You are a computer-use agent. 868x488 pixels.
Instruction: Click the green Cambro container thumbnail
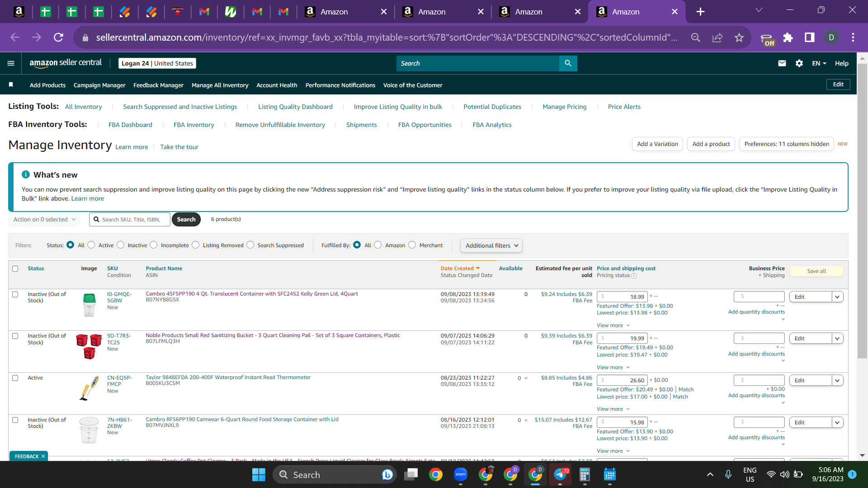point(89,305)
